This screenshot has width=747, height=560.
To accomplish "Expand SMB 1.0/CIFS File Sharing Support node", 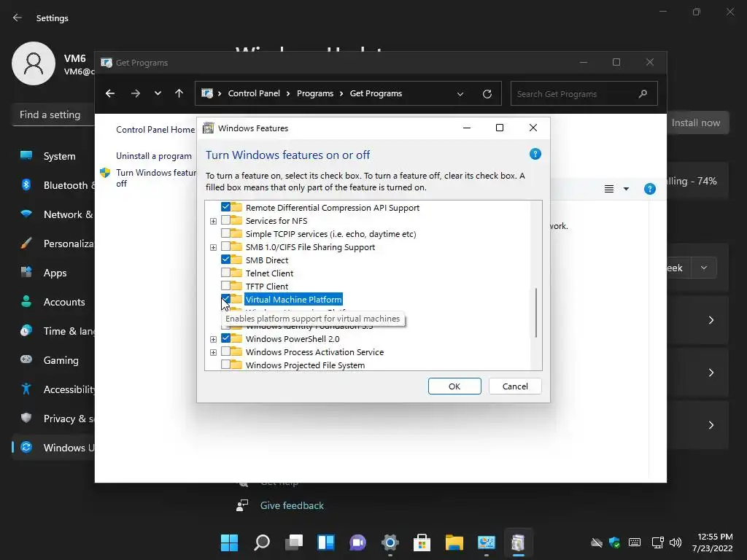I will pyautogui.click(x=213, y=247).
